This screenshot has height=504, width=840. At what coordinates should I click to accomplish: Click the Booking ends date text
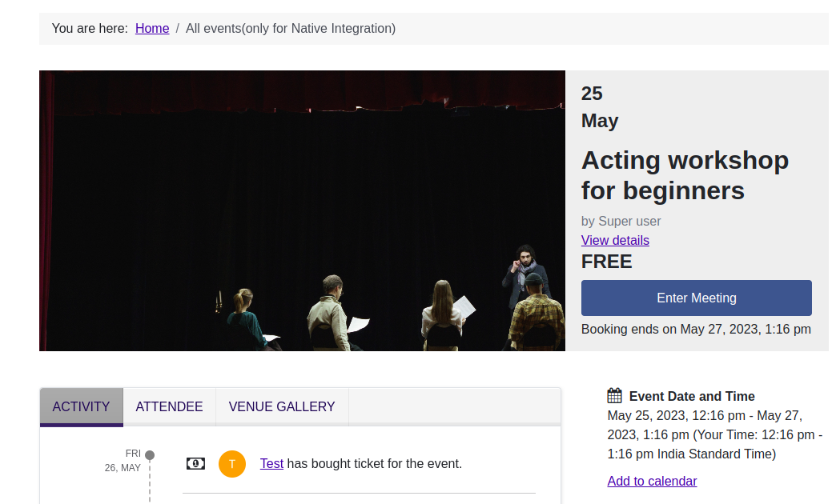696,329
